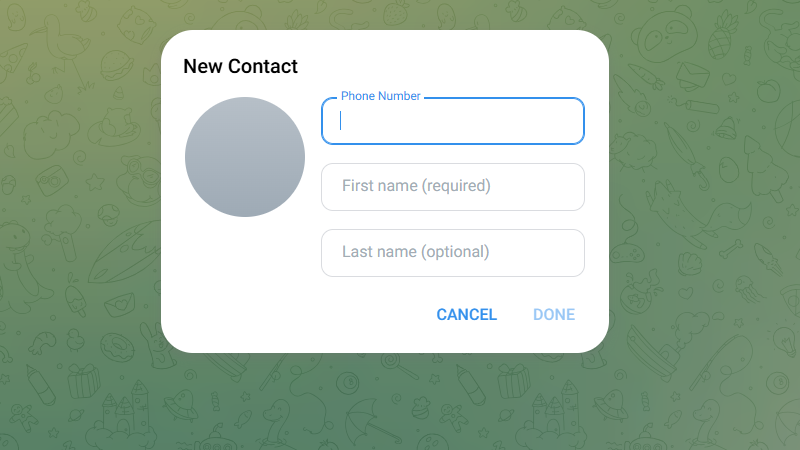The width and height of the screenshot is (800, 450).
Task: Click the "First name (required)" placeholder text
Action: [x=416, y=186]
